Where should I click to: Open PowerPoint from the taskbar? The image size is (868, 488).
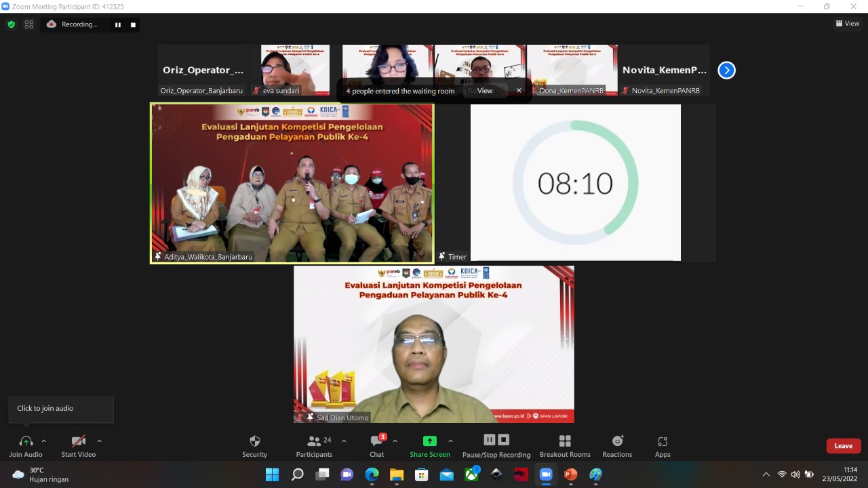[570, 474]
